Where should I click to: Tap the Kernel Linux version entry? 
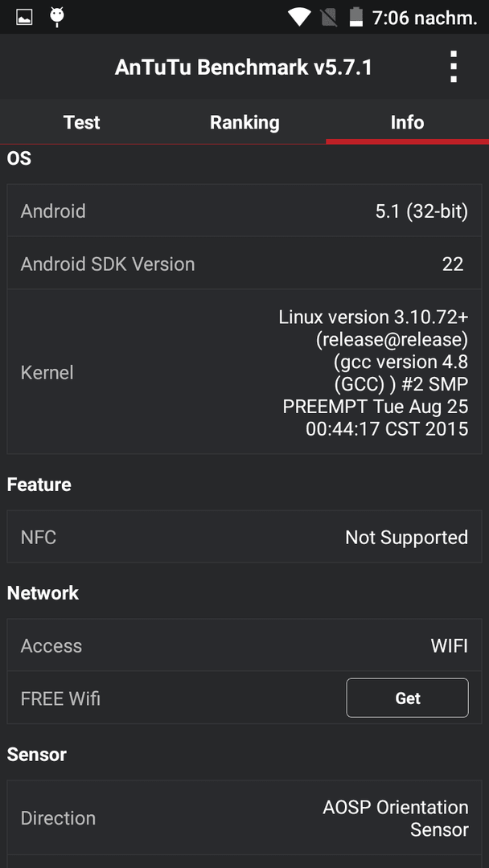(244, 372)
